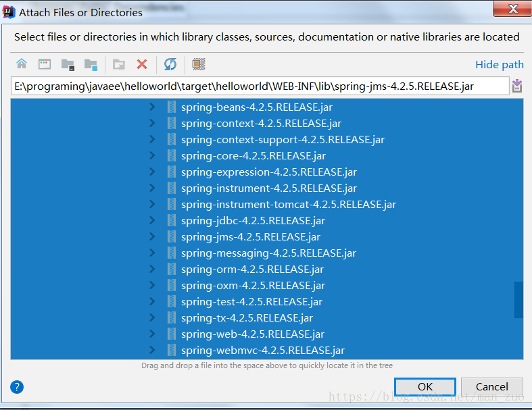This screenshot has width=532, height=410.
Task: Select spring-expression-4.2.5.RELEASE.jar file name
Action: [269, 172]
